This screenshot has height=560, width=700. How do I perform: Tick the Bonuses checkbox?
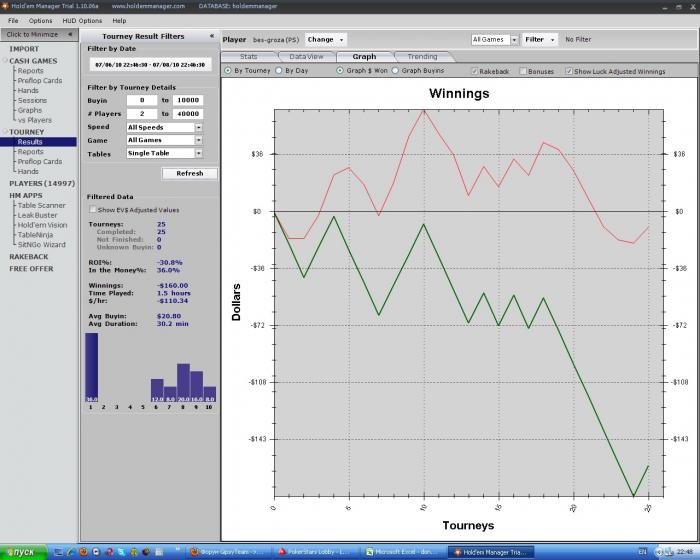click(523, 72)
